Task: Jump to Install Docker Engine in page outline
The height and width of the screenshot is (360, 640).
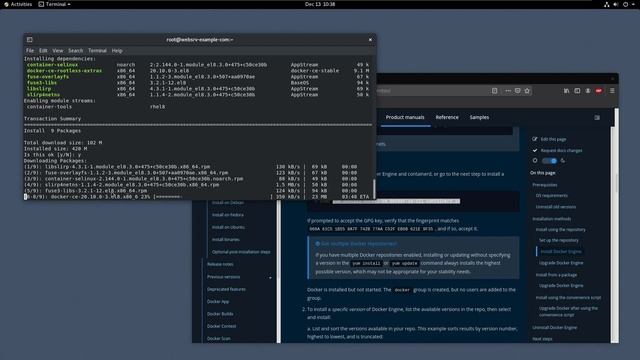Action: pyautogui.click(x=561, y=251)
